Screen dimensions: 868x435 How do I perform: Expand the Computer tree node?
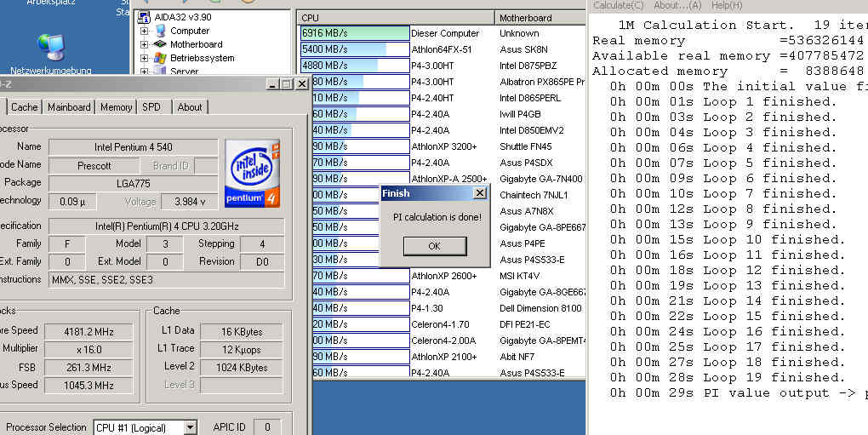[x=145, y=31]
